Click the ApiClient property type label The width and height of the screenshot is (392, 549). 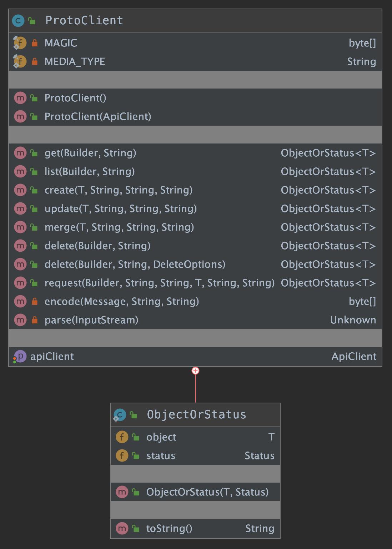click(354, 357)
